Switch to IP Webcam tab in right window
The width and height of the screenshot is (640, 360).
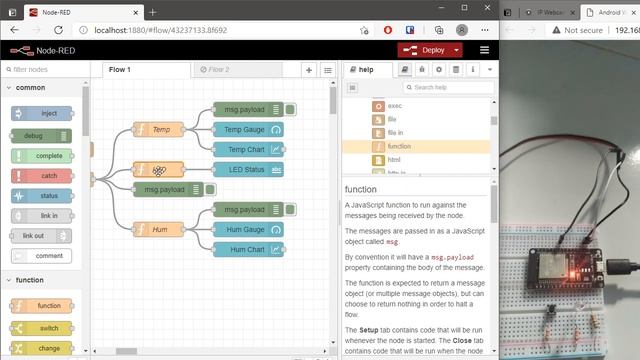point(549,13)
